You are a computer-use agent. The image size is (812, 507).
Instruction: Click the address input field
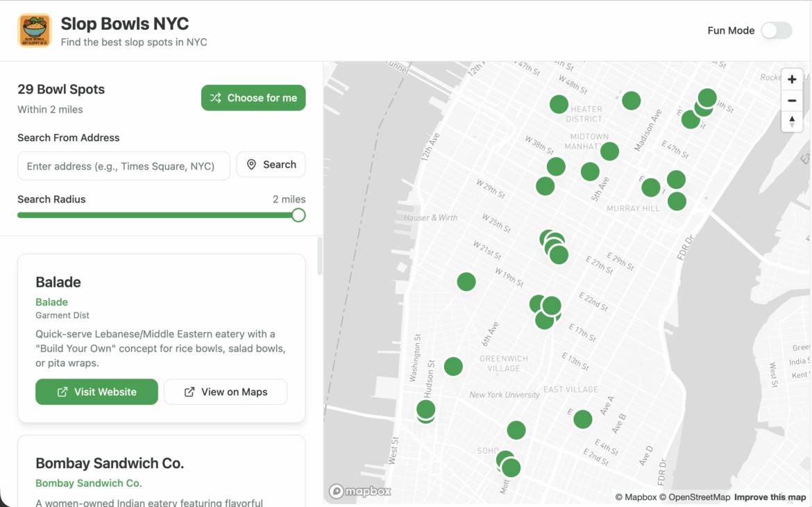click(124, 166)
